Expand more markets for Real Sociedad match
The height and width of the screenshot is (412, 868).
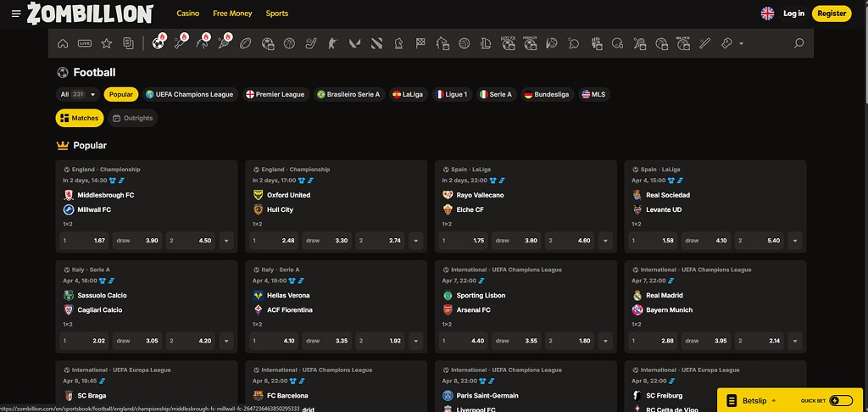[795, 241]
